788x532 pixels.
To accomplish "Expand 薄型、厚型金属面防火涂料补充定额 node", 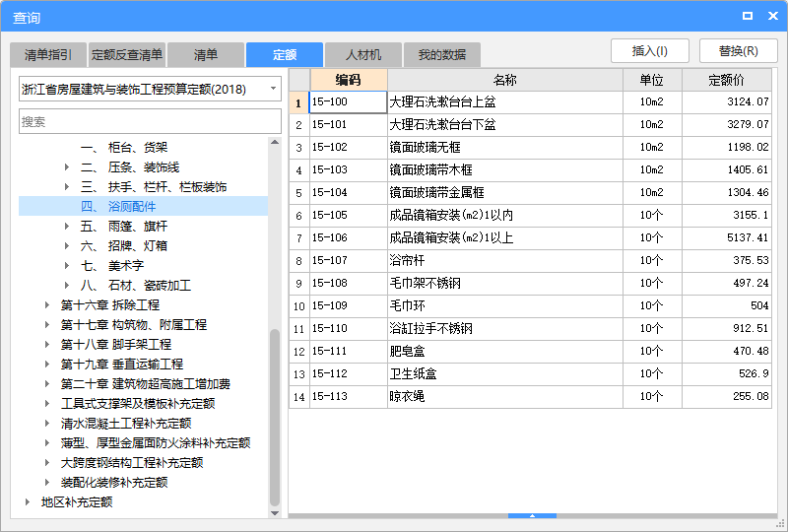I will 46,442.
